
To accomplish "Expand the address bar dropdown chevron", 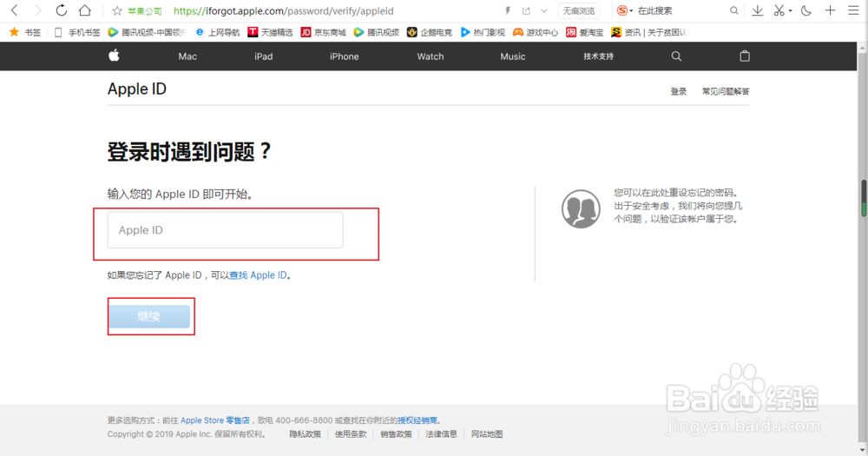I will 544,10.
